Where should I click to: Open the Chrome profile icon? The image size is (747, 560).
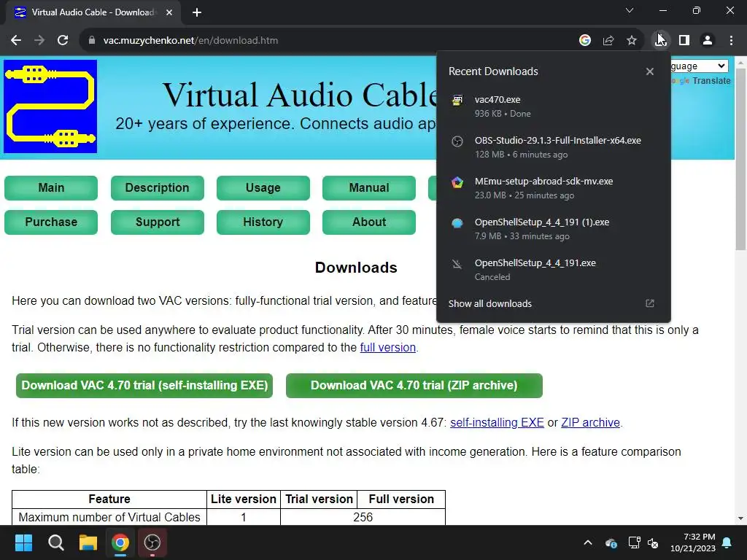(708, 41)
